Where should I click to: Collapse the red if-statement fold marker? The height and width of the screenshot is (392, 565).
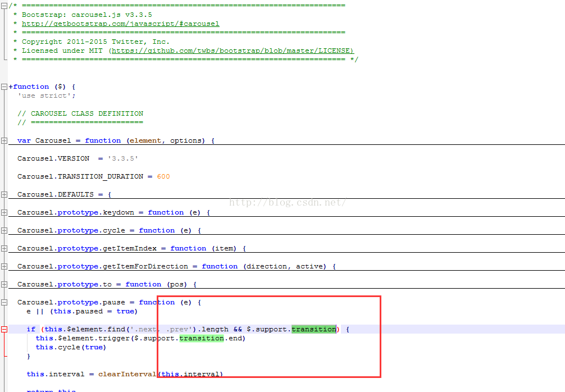[4, 329]
